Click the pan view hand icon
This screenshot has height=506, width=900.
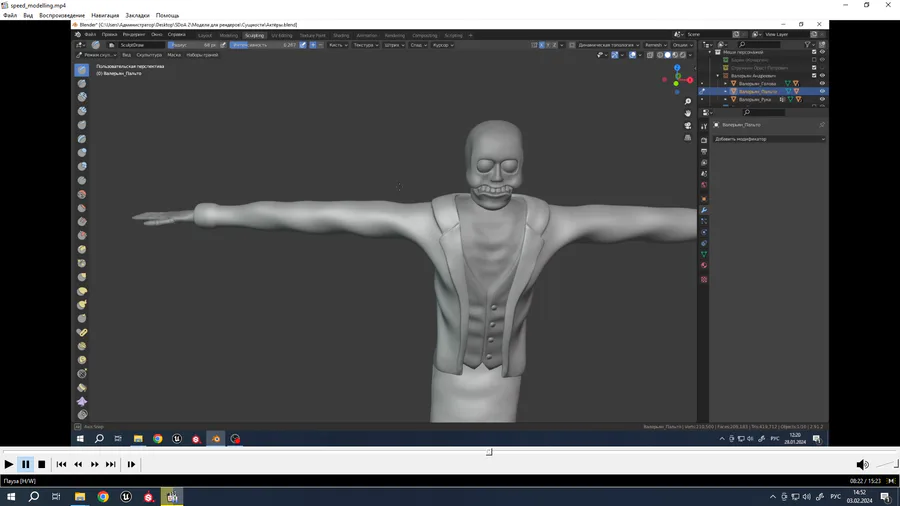tap(688, 113)
